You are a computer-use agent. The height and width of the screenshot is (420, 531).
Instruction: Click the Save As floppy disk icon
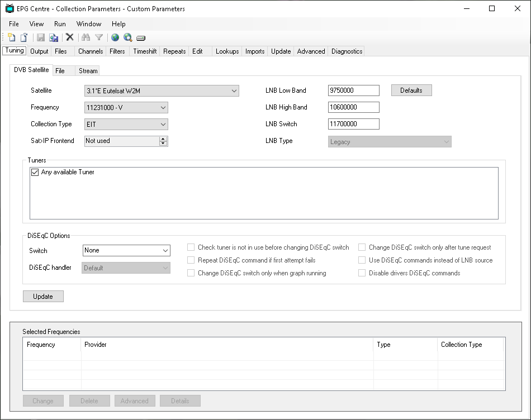coord(54,37)
